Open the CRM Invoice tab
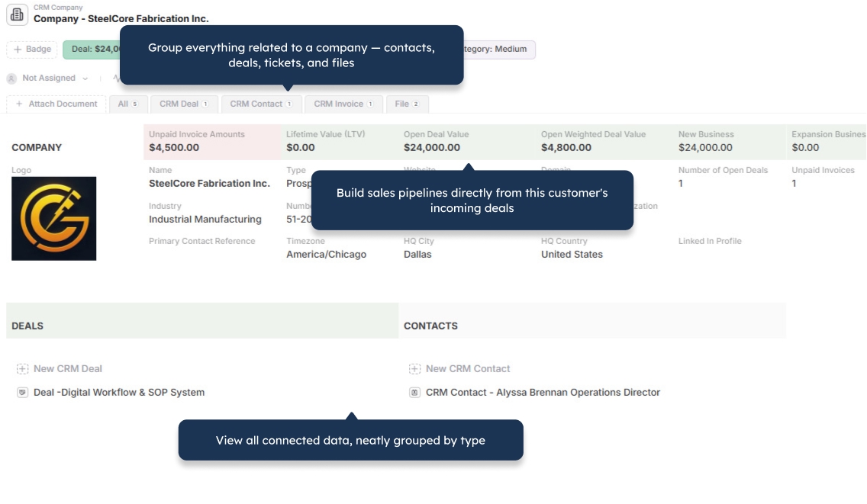 click(x=344, y=104)
